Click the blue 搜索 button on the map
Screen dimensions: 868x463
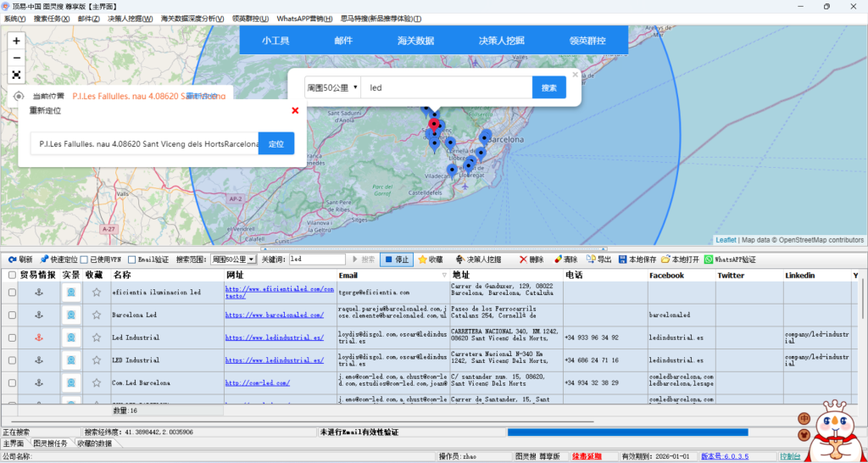click(548, 87)
